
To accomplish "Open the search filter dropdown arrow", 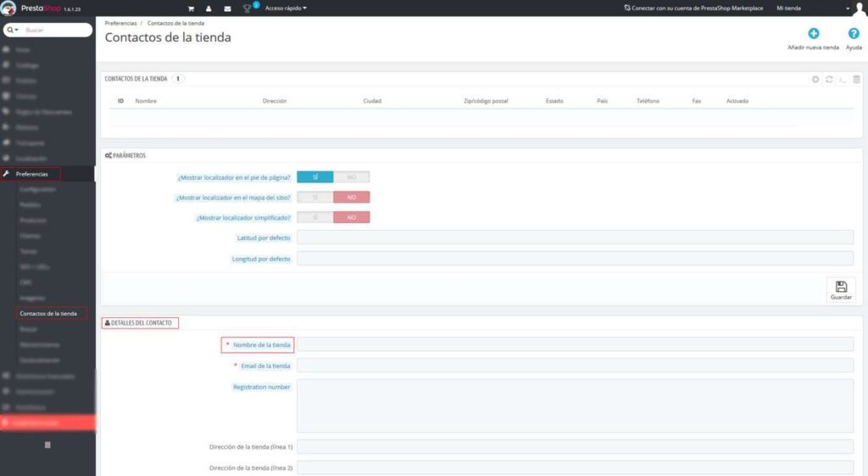I will pos(12,30).
